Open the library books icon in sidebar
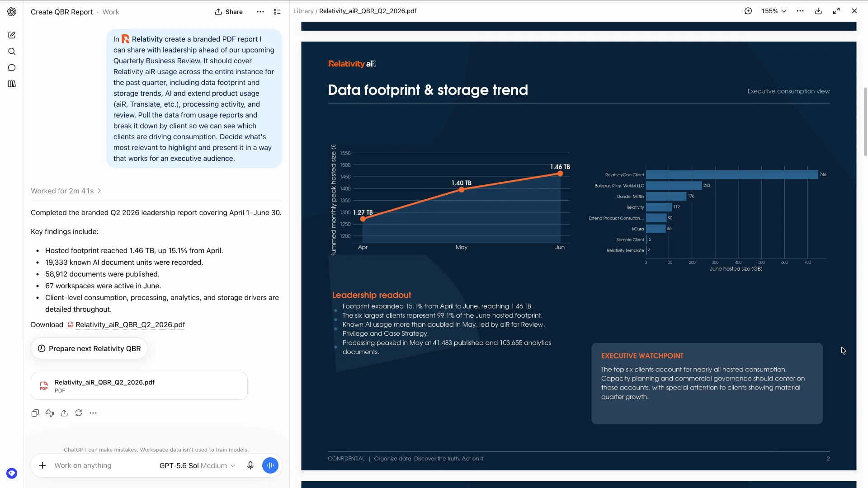The image size is (868, 488). click(12, 84)
